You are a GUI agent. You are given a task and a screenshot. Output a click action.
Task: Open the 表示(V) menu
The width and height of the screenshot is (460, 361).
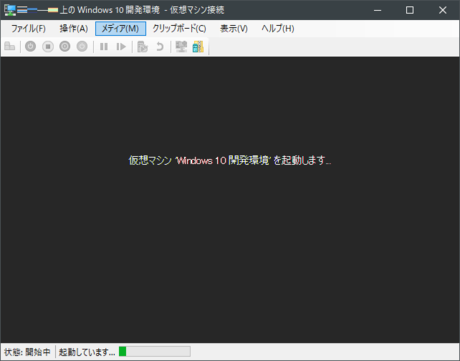pyautogui.click(x=234, y=29)
